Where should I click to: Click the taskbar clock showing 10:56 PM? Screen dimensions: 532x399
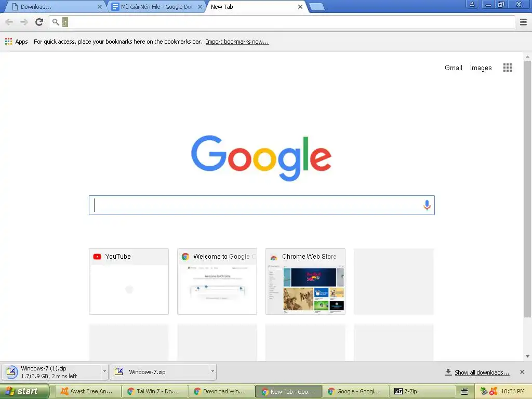click(513, 392)
